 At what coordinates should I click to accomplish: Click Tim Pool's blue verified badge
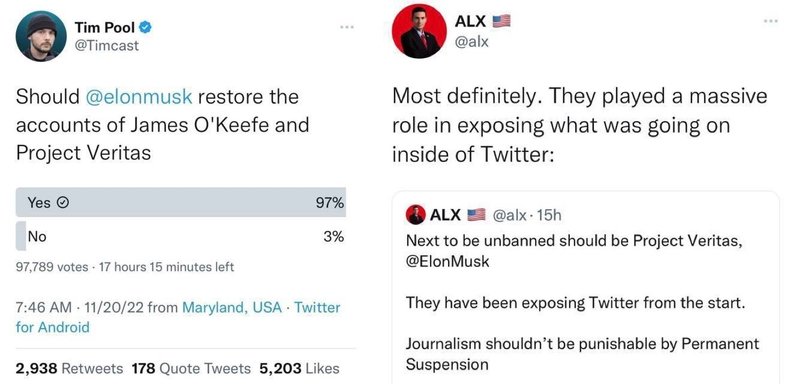(145, 27)
